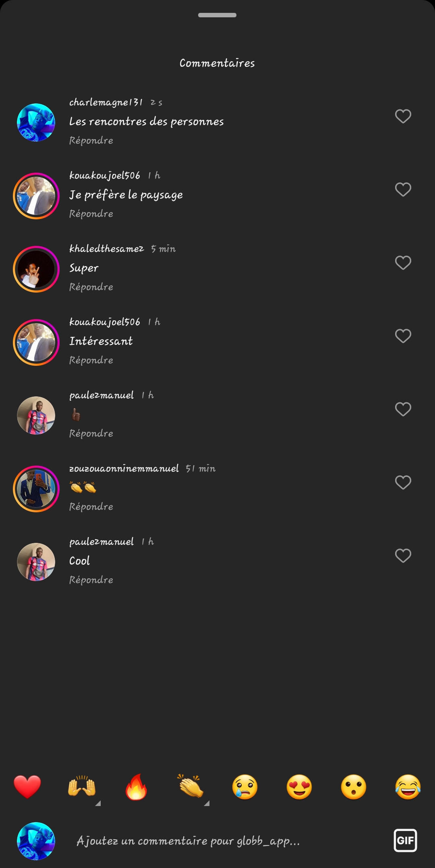This screenshot has width=435, height=868.
Task: Select the laughing tears emoji
Action: coord(408,786)
